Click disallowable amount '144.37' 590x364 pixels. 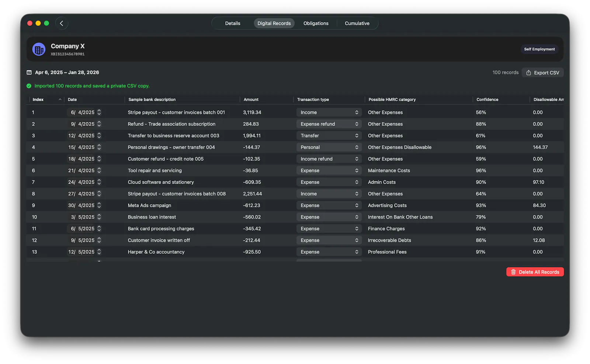point(540,147)
